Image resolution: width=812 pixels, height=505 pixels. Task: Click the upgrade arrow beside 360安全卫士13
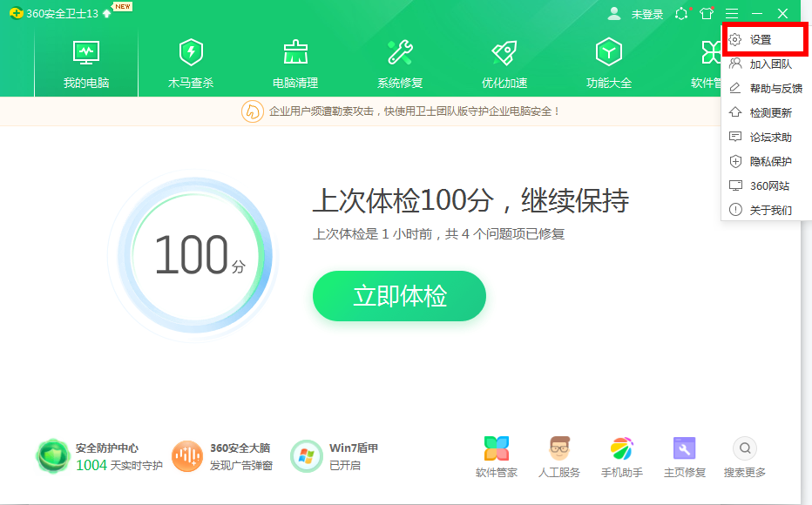click(106, 13)
